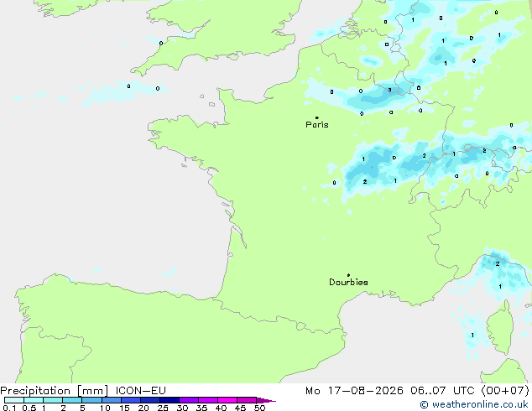
Task: Select the 10–15 mm legend color swatch
Action: coord(112,400)
